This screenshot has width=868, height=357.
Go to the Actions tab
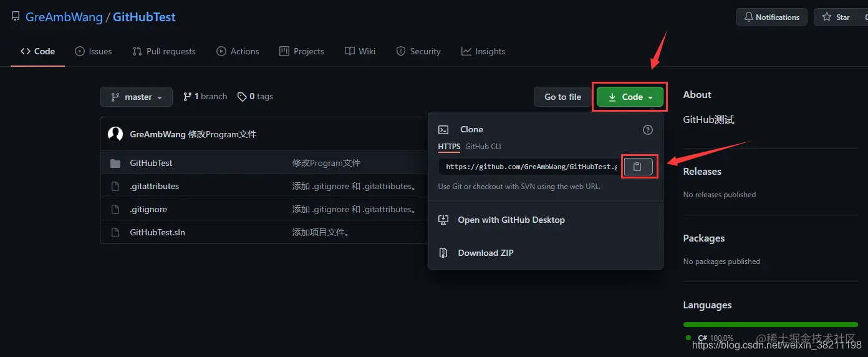tap(238, 51)
